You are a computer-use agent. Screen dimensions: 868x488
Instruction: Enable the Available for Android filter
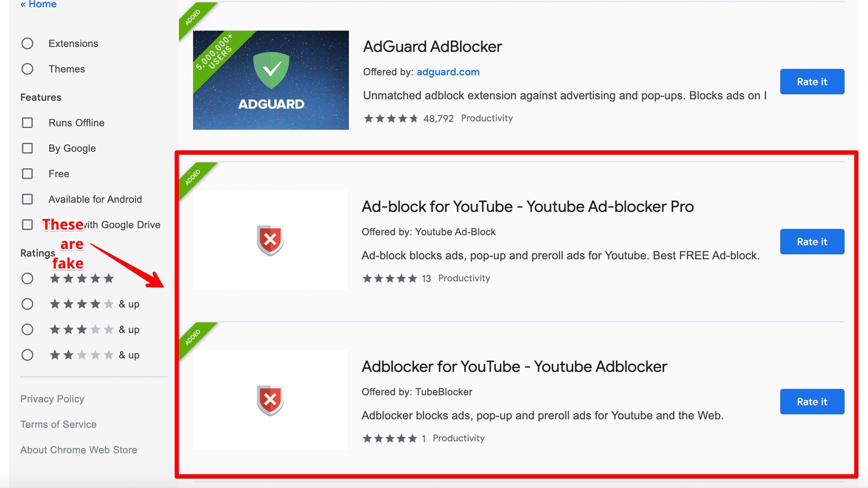click(x=28, y=199)
